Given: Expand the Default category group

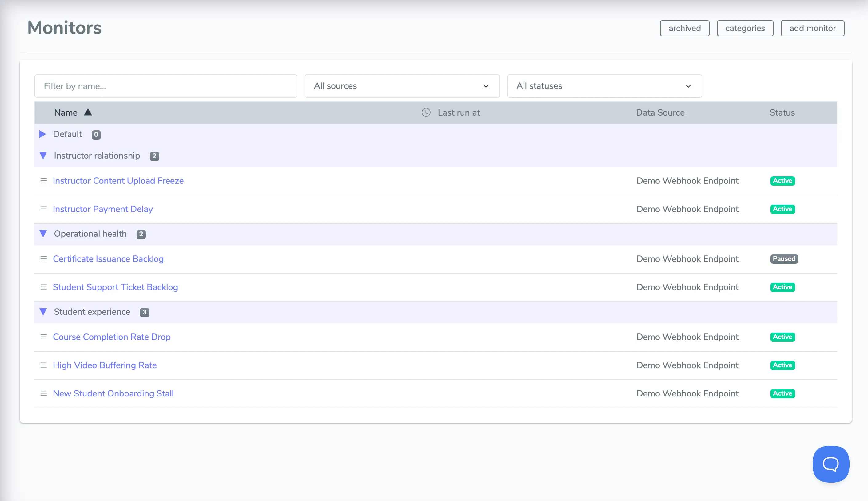Looking at the screenshot, I should pos(43,134).
